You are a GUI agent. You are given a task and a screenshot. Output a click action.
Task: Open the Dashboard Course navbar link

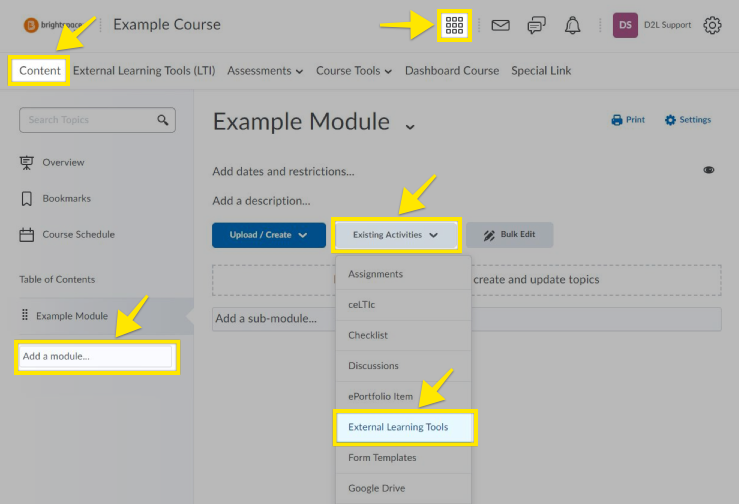[x=452, y=71]
